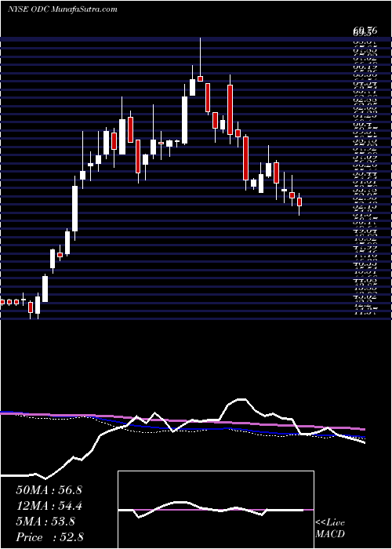The image size is (392, 549).
Task: Click the NYSE ODC MunafaSutra.com title text
Action: 62,9
